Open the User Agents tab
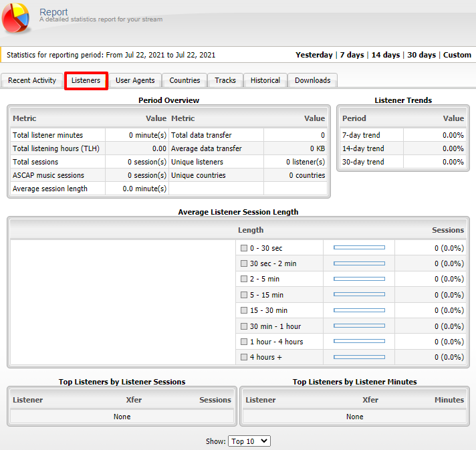 (135, 80)
